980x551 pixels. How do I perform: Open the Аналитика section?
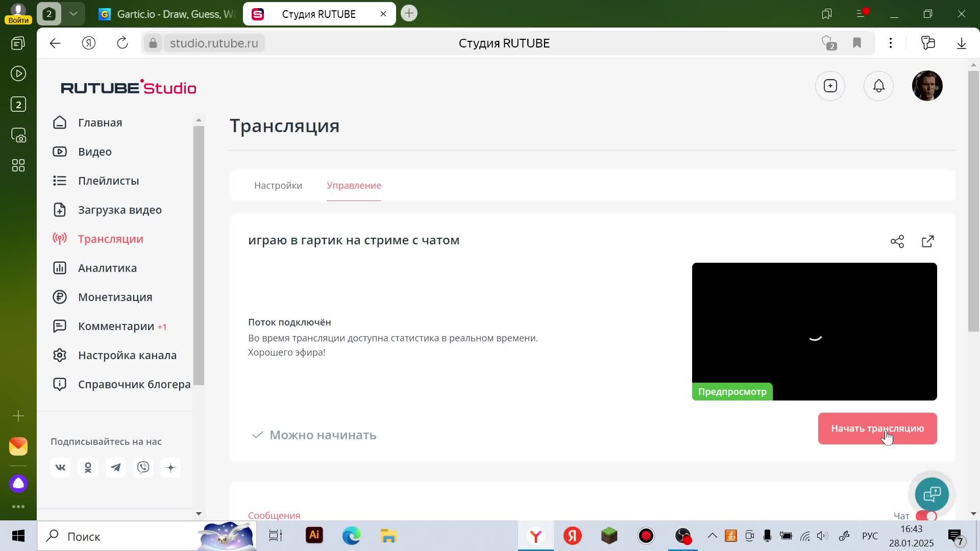[x=94, y=268]
